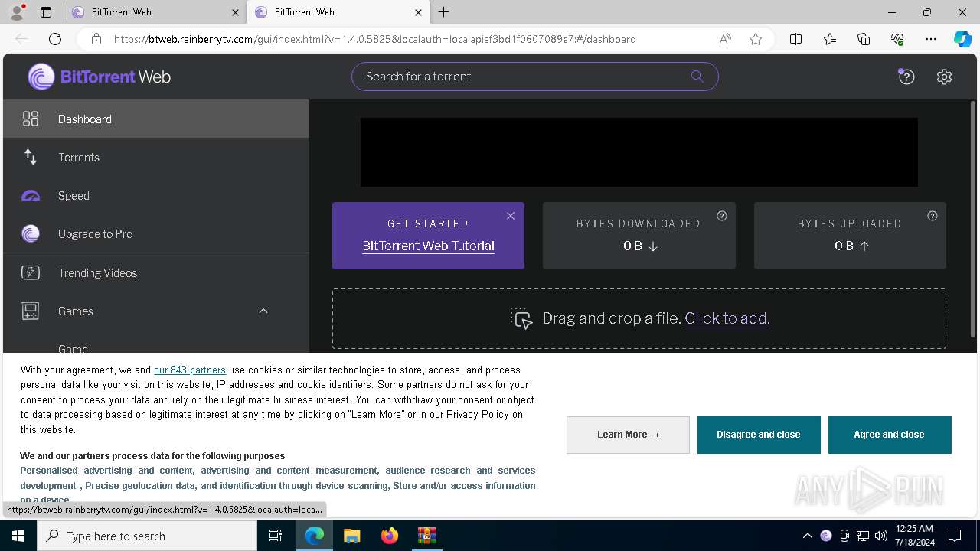Show info for Bytes Downloaded
The image size is (980, 551).
(721, 216)
